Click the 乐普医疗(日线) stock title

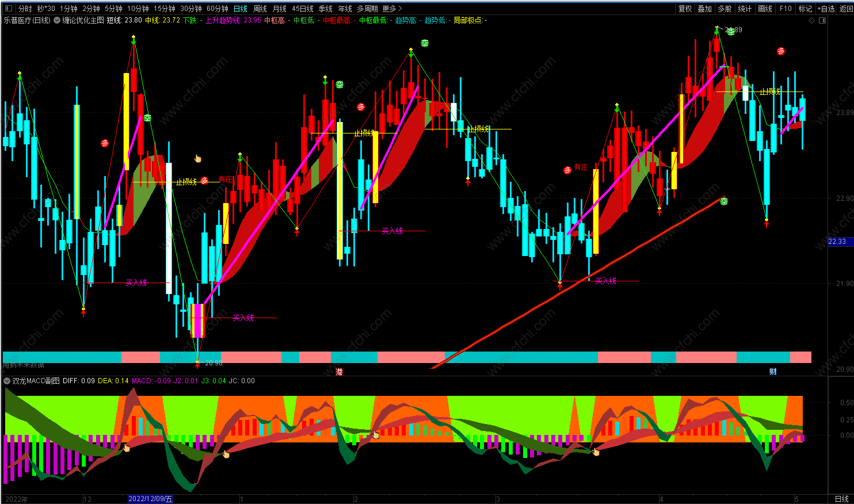(27, 20)
